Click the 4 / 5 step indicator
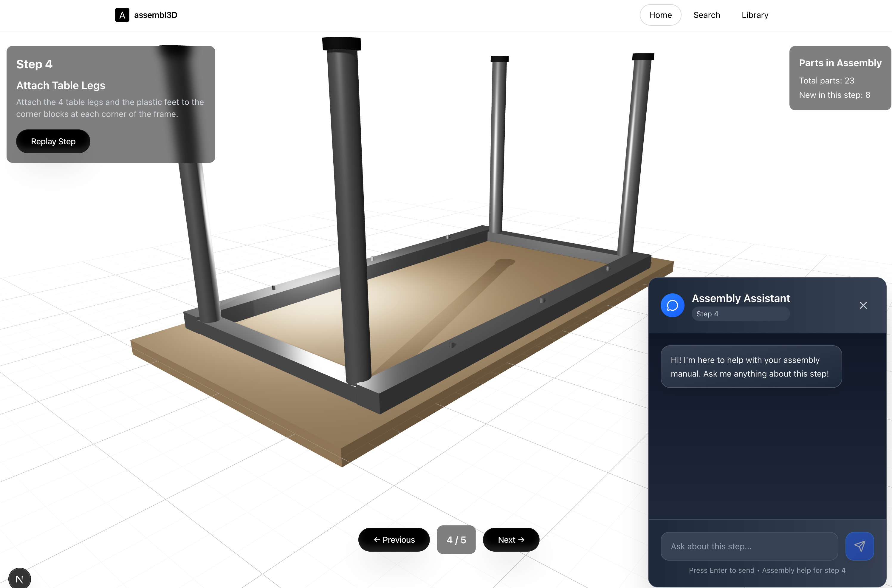 tap(456, 540)
